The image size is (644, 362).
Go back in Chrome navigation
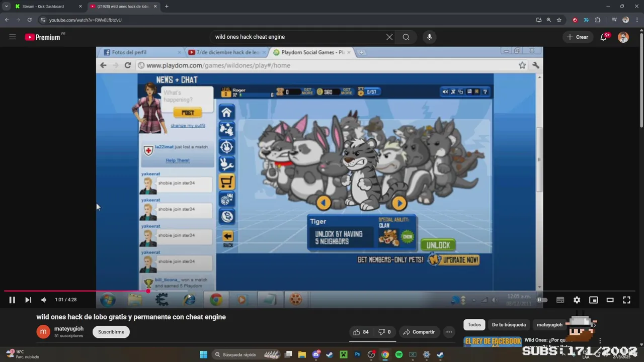[x=7, y=20]
